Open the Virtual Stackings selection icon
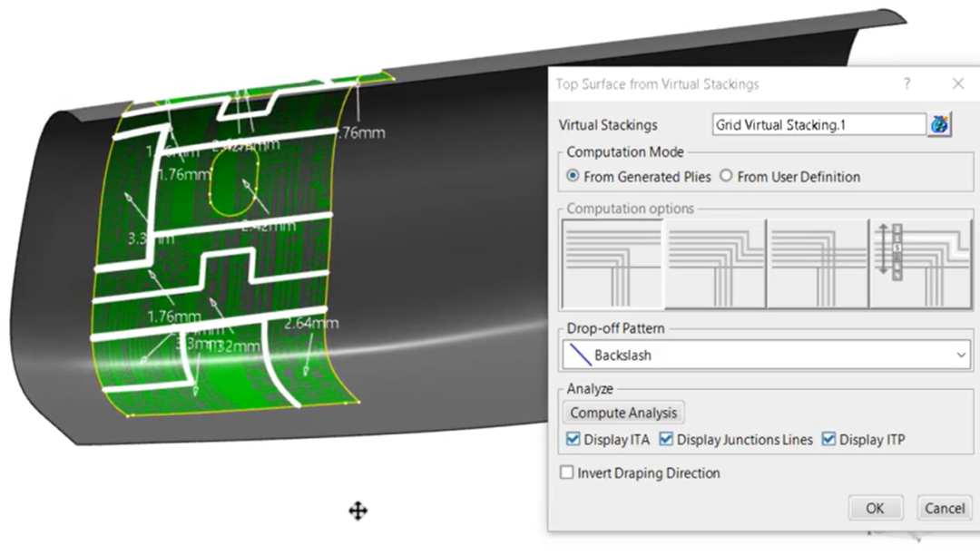 point(939,125)
